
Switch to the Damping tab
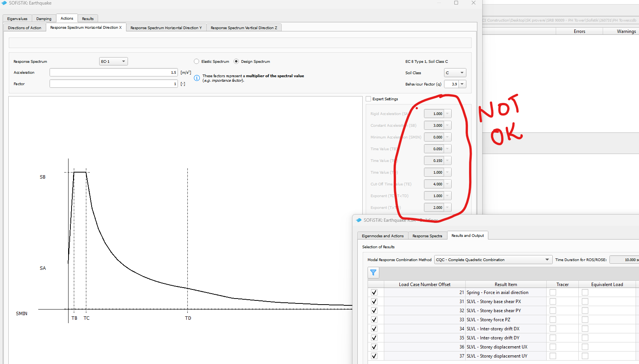click(x=44, y=19)
